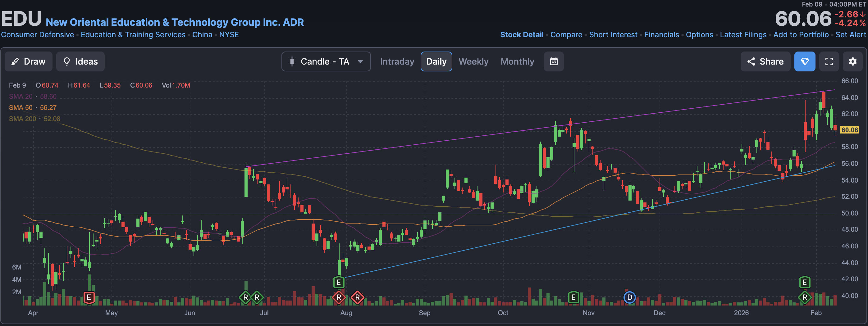Image resolution: width=868 pixels, height=326 pixels.
Task: Open the Draw tool
Action: pos(28,61)
